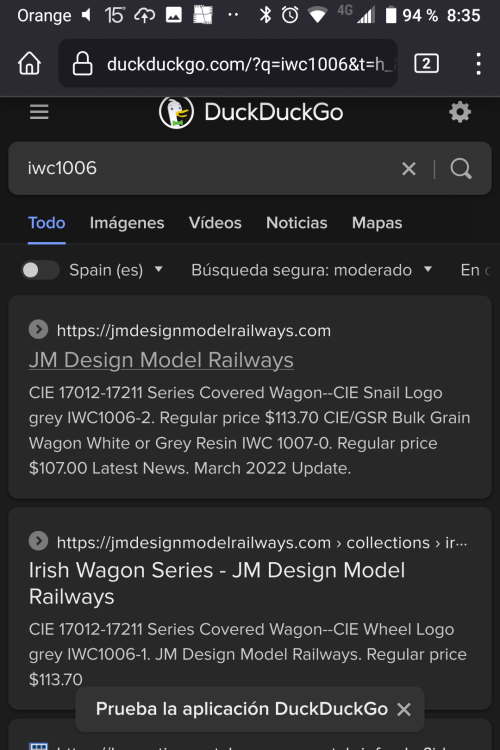The width and height of the screenshot is (500, 750).
Task: Tap the battery status icon
Action: coord(391,15)
